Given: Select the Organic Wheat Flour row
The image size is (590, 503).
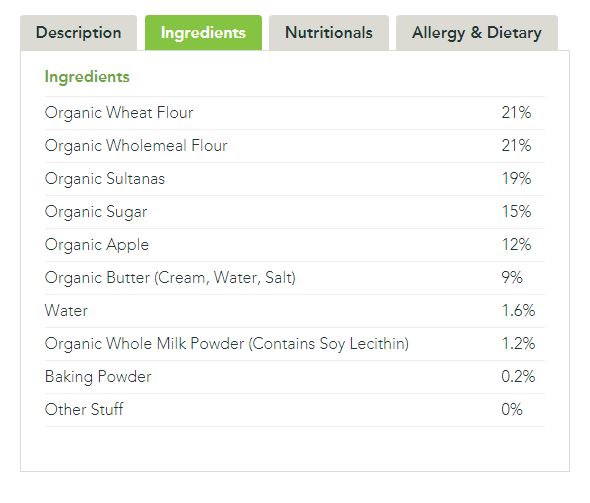Looking at the screenshot, I should pyautogui.click(x=294, y=113).
